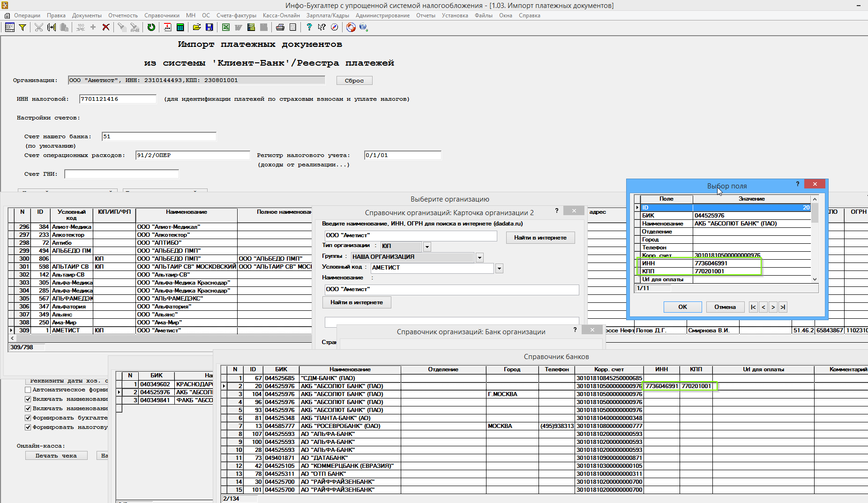Click the Word export icon
The height and width of the screenshot is (503, 868).
click(238, 27)
